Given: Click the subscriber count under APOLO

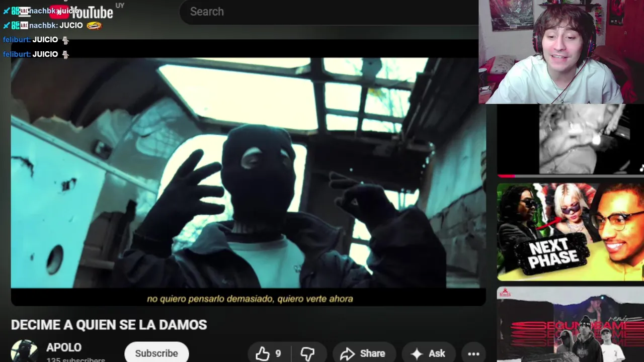Looking at the screenshot, I should [x=75, y=359].
